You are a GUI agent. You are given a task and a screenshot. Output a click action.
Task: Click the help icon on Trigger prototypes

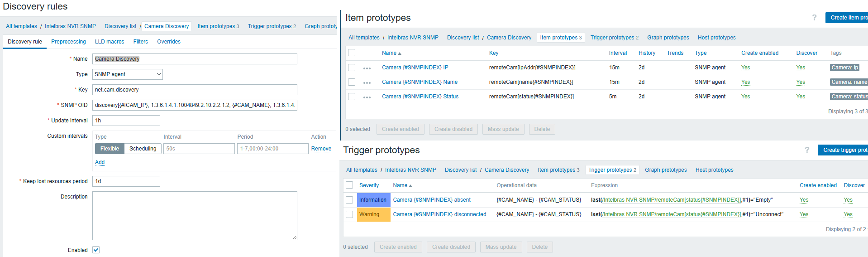(807, 150)
